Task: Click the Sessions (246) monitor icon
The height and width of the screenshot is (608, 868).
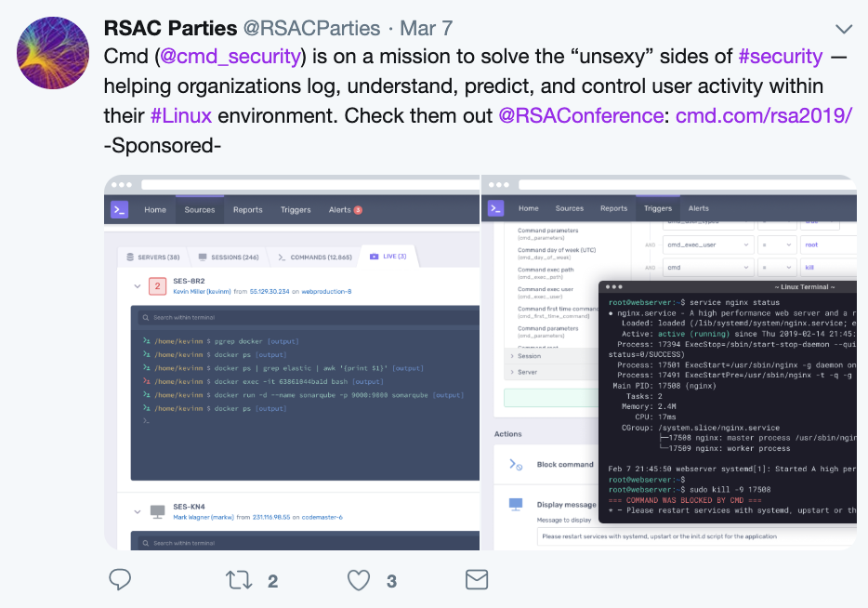Action: pos(203,257)
